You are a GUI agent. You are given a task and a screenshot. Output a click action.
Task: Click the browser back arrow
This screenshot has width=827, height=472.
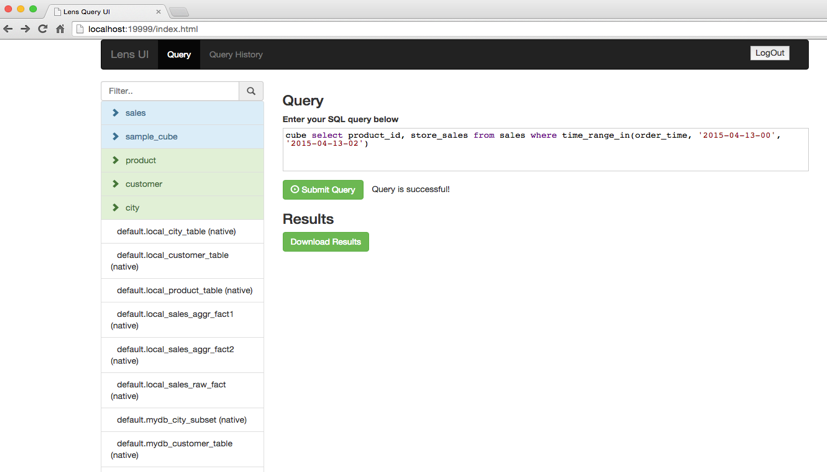click(x=9, y=29)
